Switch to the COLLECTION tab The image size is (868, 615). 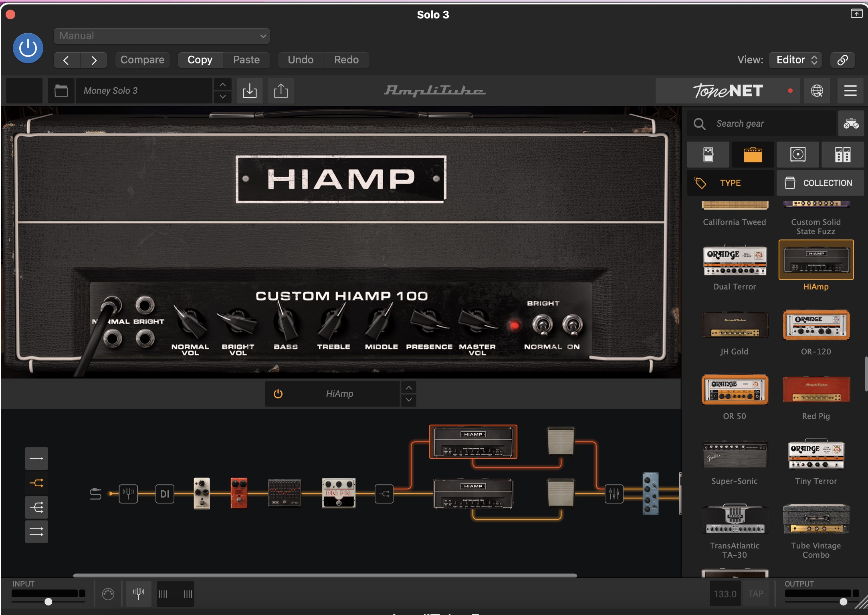click(820, 183)
